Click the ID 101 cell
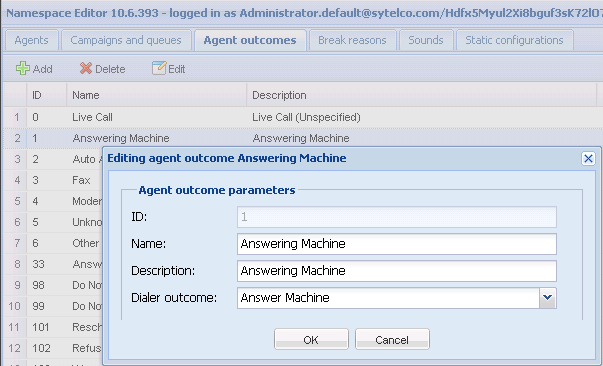 pos(41,327)
